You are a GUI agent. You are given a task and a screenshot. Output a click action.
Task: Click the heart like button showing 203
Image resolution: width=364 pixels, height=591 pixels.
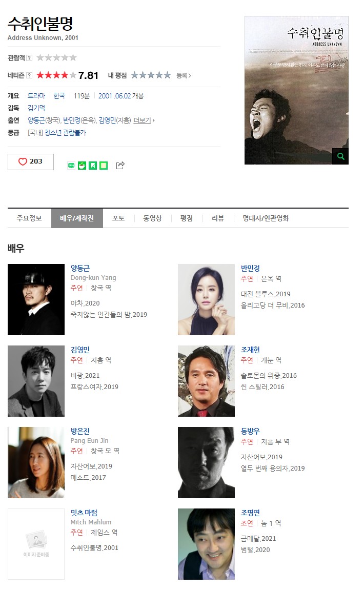point(31,161)
